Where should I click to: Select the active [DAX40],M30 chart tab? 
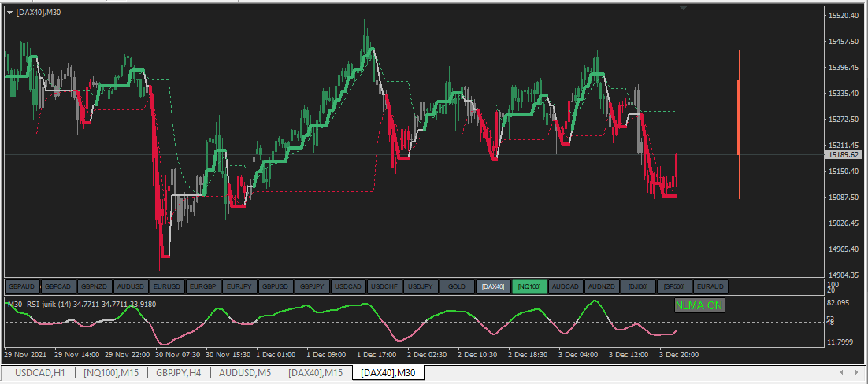point(388,373)
